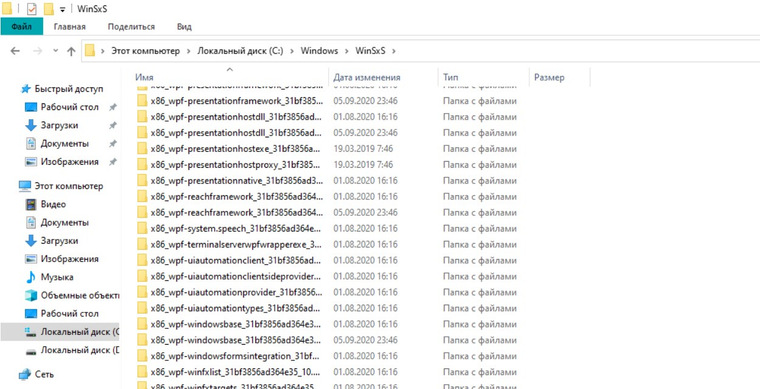Click the Forward navigation arrow
Screen dimensions: 760x389
(x=38, y=51)
